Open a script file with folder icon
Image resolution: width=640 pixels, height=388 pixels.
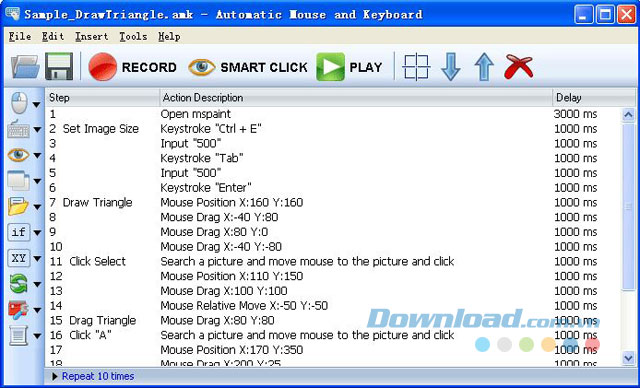[x=25, y=67]
